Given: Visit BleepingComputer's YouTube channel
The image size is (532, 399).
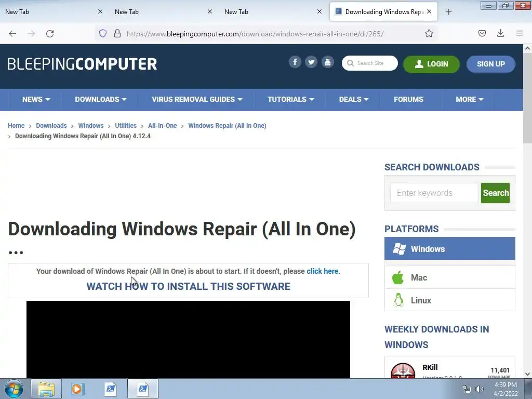Looking at the screenshot, I should click(327, 62).
